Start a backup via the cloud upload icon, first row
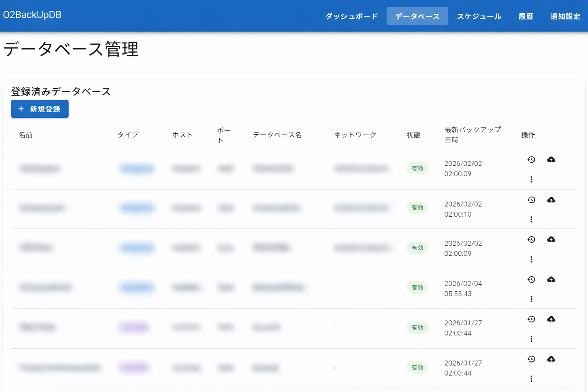The height and width of the screenshot is (392, 588). pos(551,159)
